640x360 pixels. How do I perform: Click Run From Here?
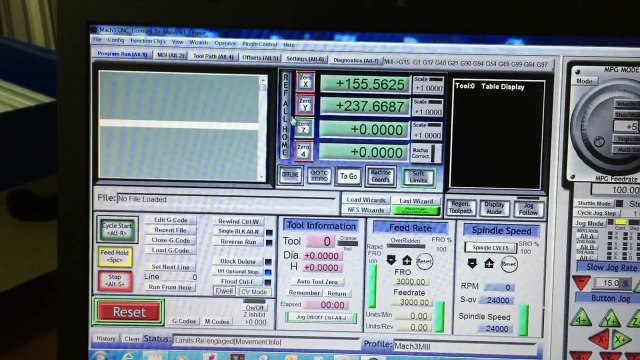tap(170, 287)
